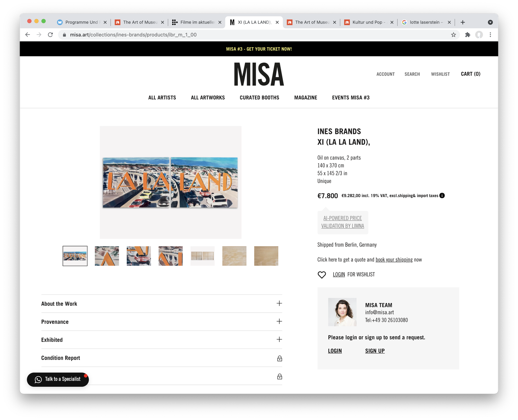Open a new browser tab
The width and height of the screenshot is (518, 420).
[x=463, y=22]
